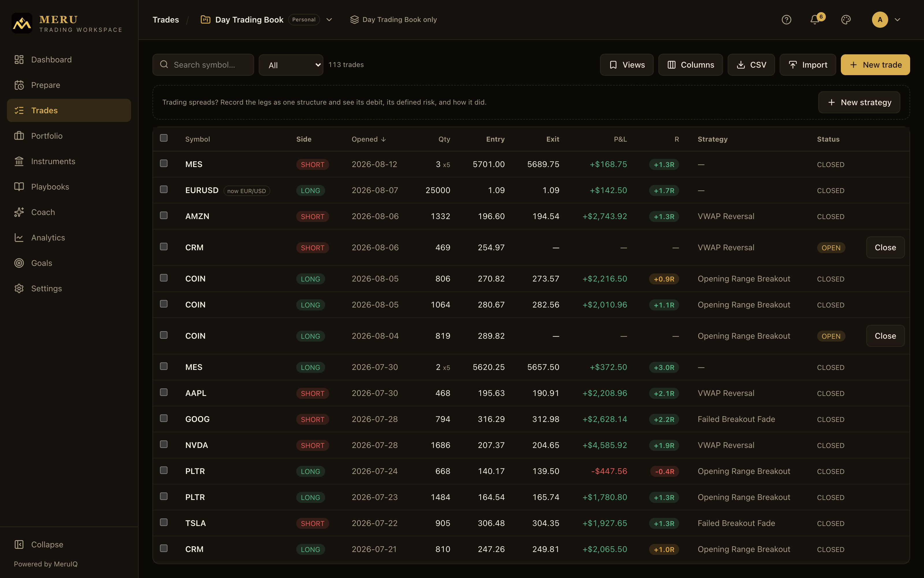This screenshot has height=578, width=924.
Task: Click the plus icon in New trade
Action: pyautogui.click(x=853, y=65)
